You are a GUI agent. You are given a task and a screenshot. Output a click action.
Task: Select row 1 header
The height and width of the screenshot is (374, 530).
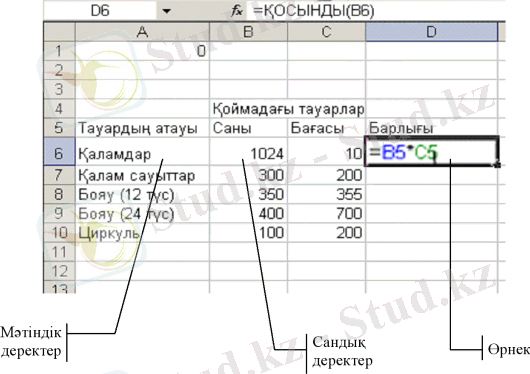coord(59,51)
